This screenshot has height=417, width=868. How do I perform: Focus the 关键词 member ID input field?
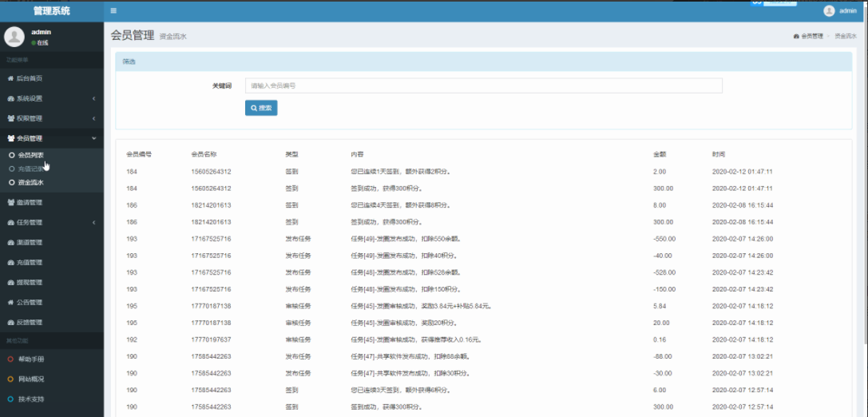(x=483, y=85)
